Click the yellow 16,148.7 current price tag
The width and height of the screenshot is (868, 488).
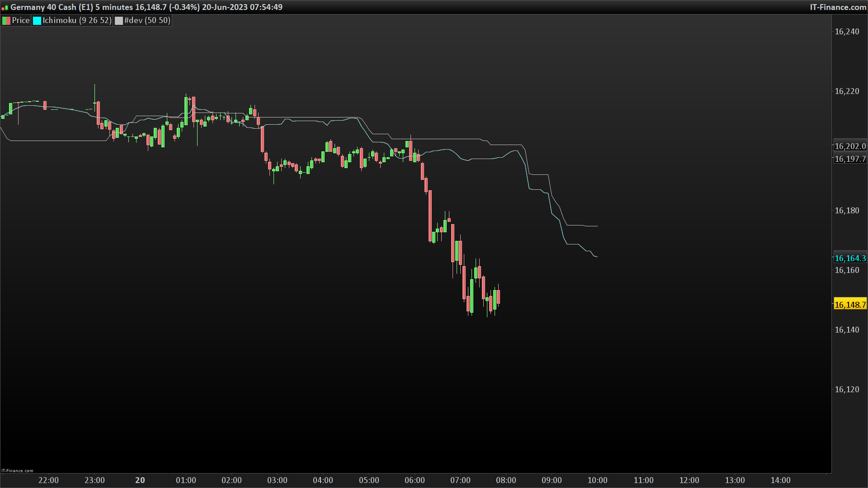coord(850,305)
